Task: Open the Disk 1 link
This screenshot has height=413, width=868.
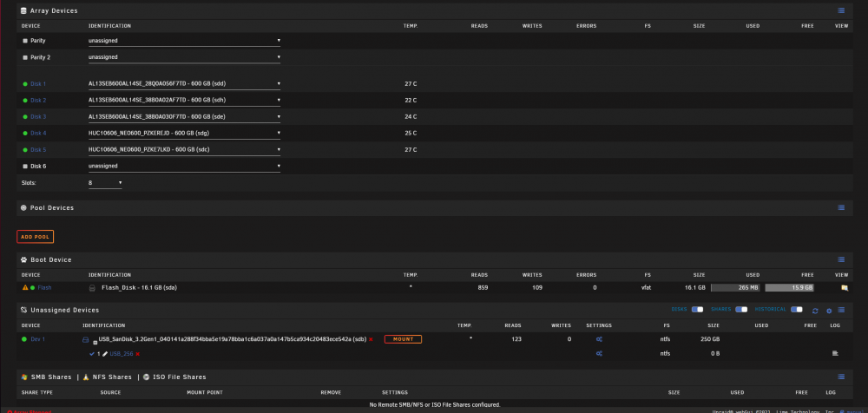Action: (x=38, y=84)
